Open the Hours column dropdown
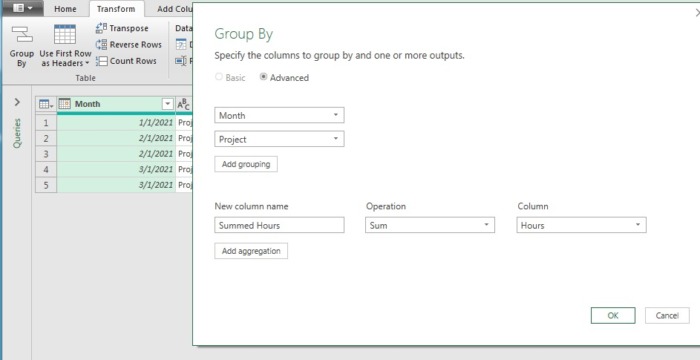The width and height of the screenshot is (700, 360). 581,225
